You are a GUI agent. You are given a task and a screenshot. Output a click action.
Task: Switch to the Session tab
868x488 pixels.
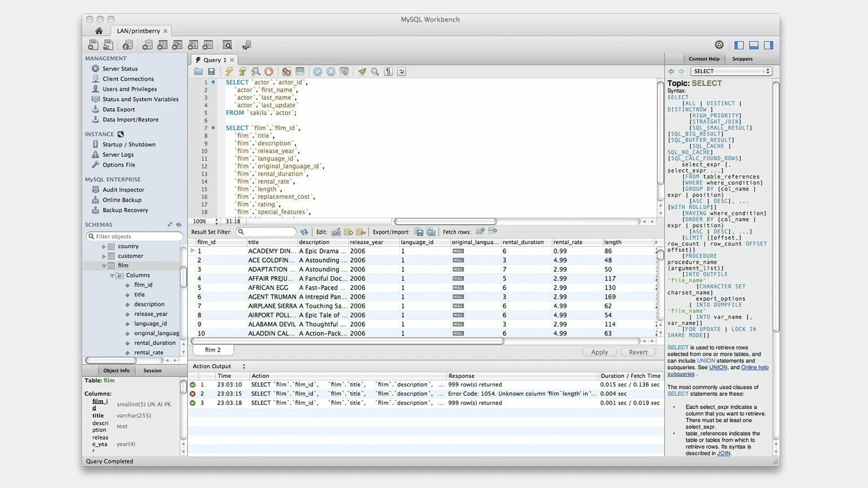[x=152, y=371]
